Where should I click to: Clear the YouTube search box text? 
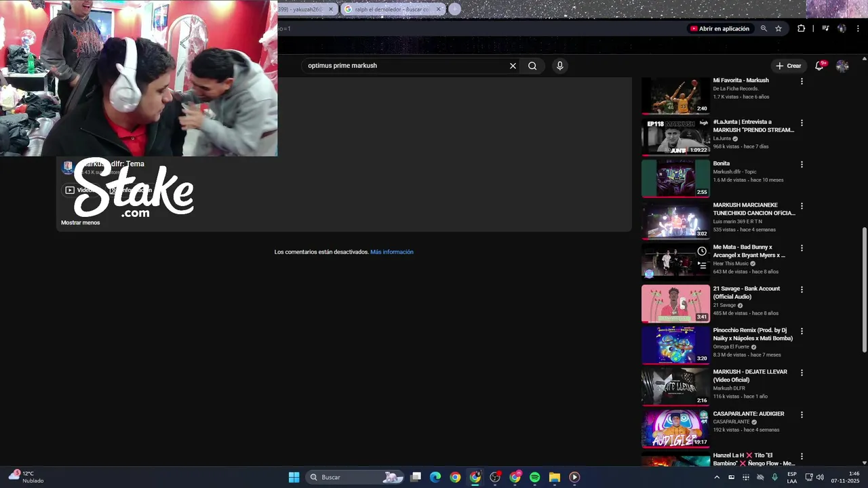click(513, 66)
